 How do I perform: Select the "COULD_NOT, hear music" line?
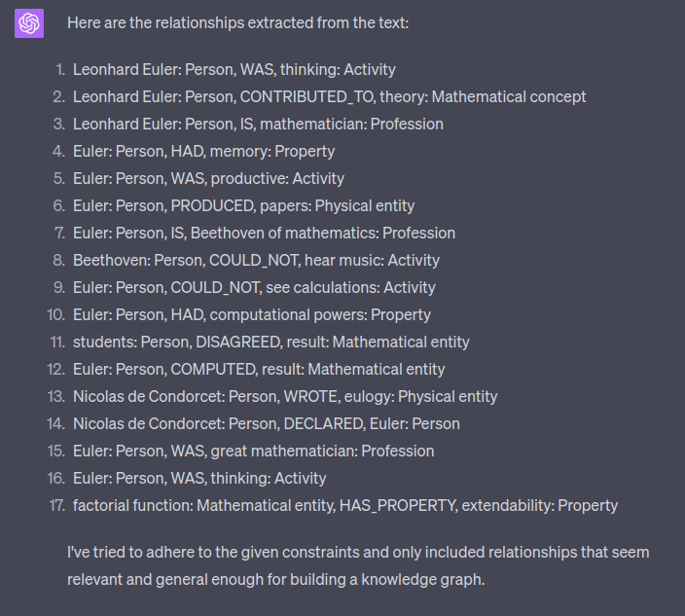(256, 260)
